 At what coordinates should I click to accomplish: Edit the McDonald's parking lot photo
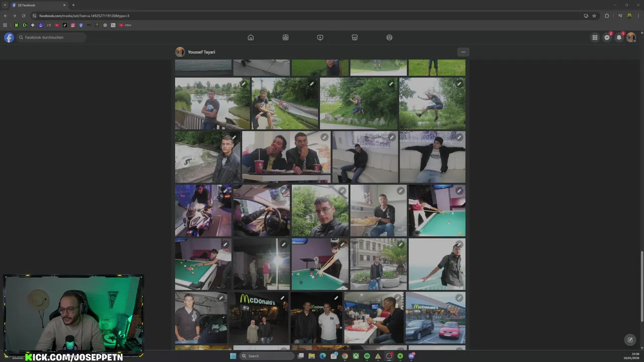(x=459, y=298)
